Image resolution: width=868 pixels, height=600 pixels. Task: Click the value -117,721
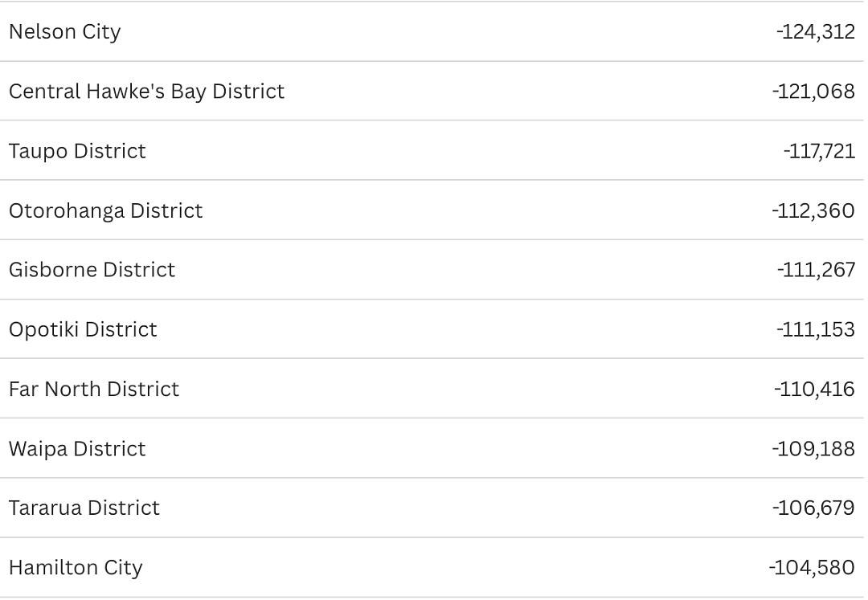tap(819, 151)
